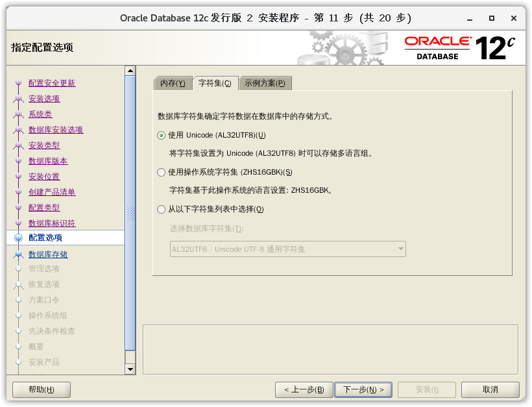The image size is (532, 407).
Task: Switch to the 示例方案 tab
Action: coord(265,83)
